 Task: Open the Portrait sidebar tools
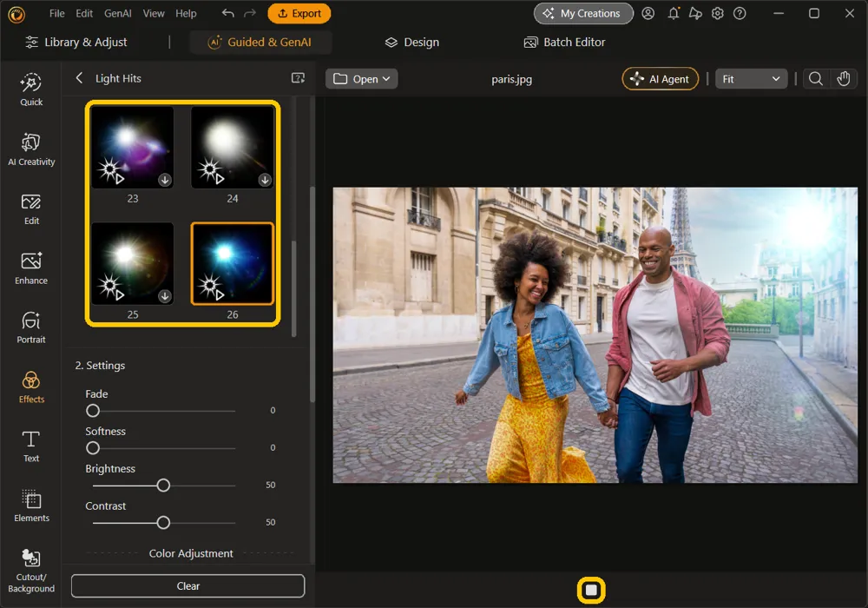click(31, 327)
